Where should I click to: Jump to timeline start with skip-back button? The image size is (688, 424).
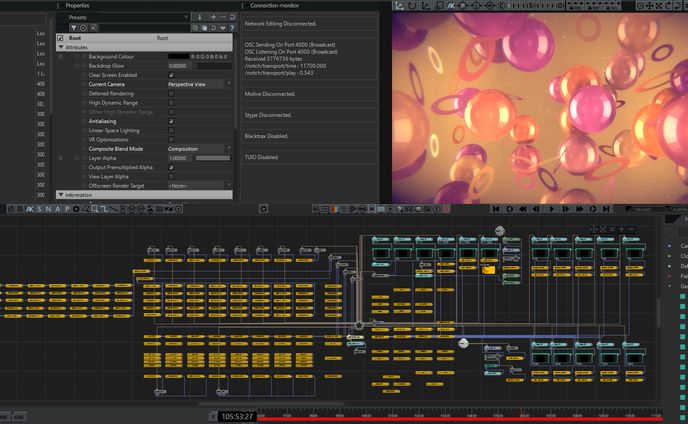click(496, 209)
